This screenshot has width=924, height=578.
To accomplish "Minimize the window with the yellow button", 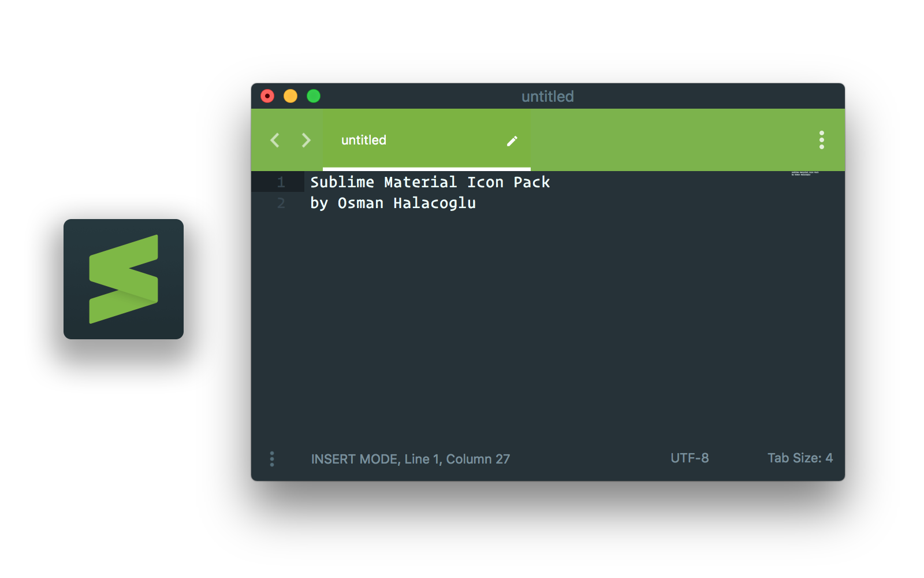I will click(x=290, y=96).
